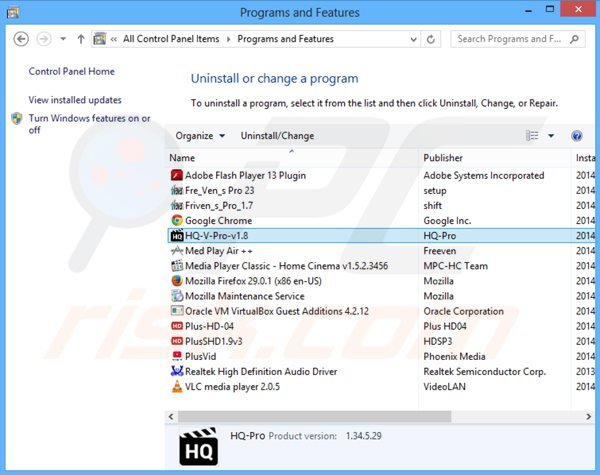Click horizontal scrollbar left arrow

(x=171, y=416)
